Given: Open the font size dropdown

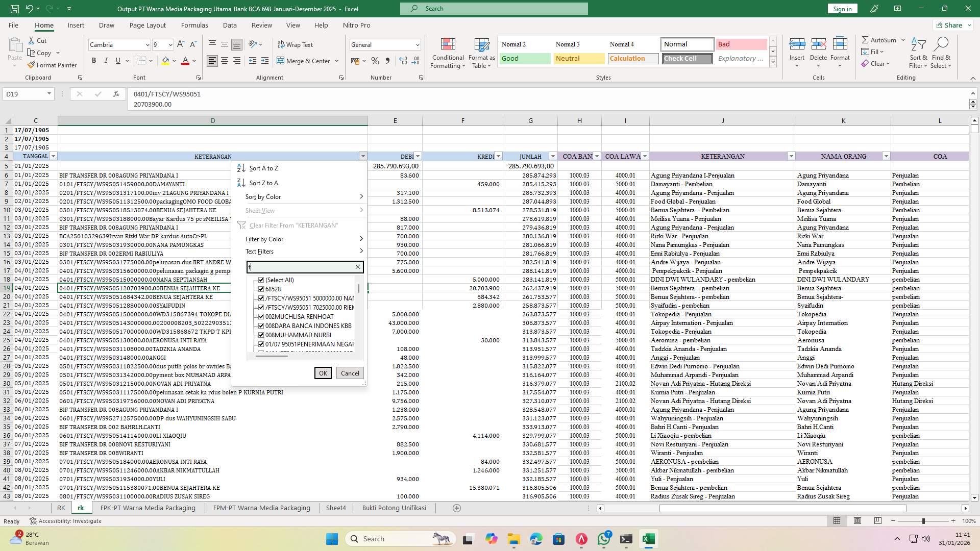Looking at the screenshot, I should 170,45.
